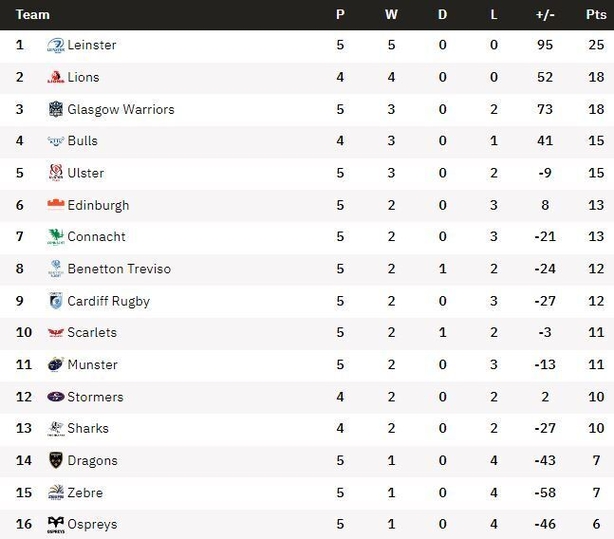Click the Dragons shield crest icon
614x539 pixels.
(x=56, y=460)
